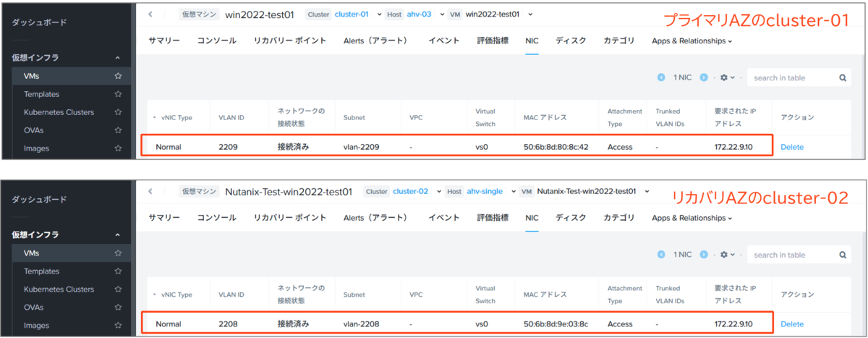Image resolution: width=868 pixels, height=338 pixels.
Task: Click MAC address 50:6b:8d:9e:03:8c
Action: pyautogui.click(x=556, y=324)
